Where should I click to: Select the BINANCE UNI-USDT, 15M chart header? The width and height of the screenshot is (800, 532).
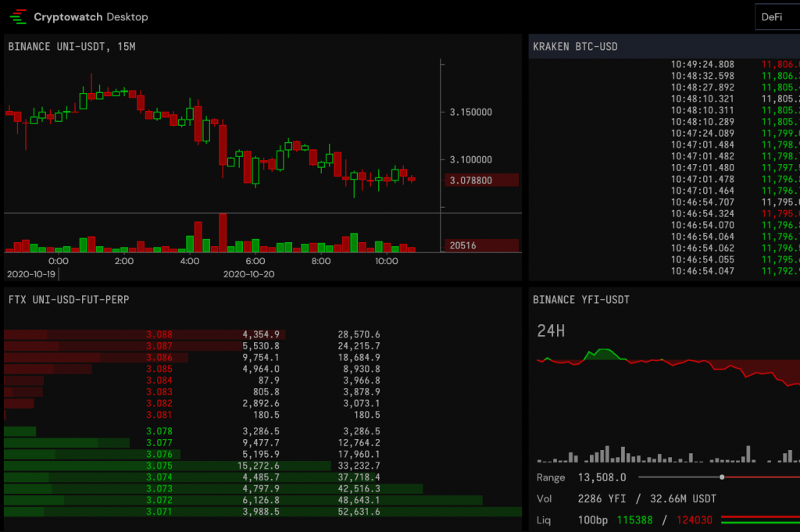(x=72, y=46)
